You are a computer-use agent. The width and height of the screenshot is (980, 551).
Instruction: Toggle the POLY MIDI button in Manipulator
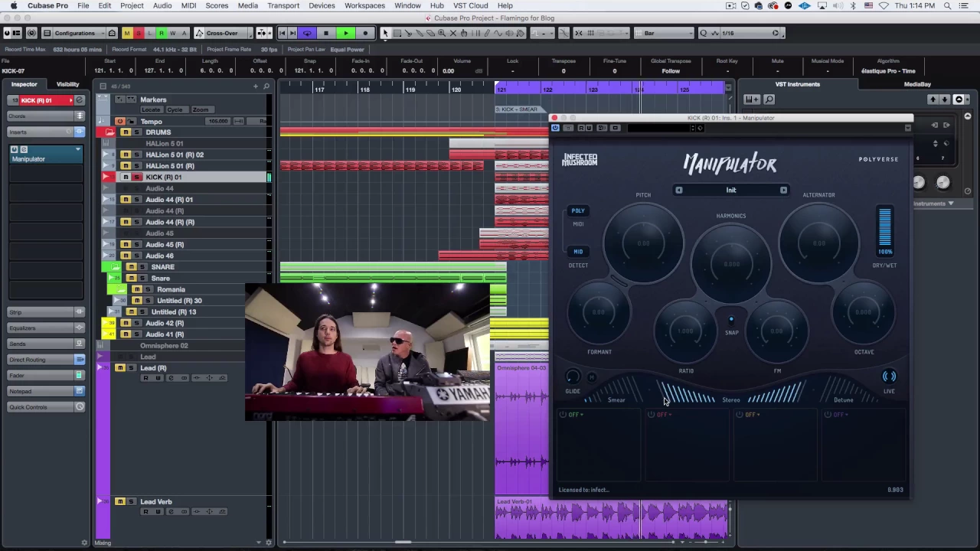point(578,210)
